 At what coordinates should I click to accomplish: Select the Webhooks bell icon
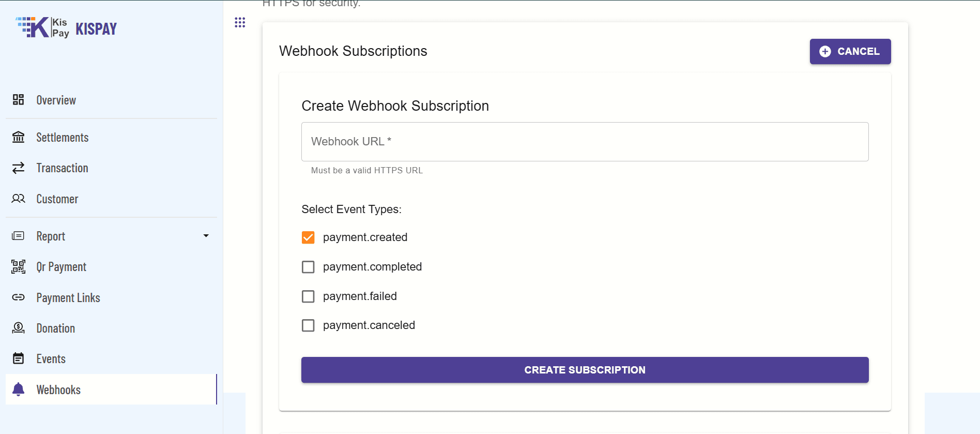[x=18, y=390]
